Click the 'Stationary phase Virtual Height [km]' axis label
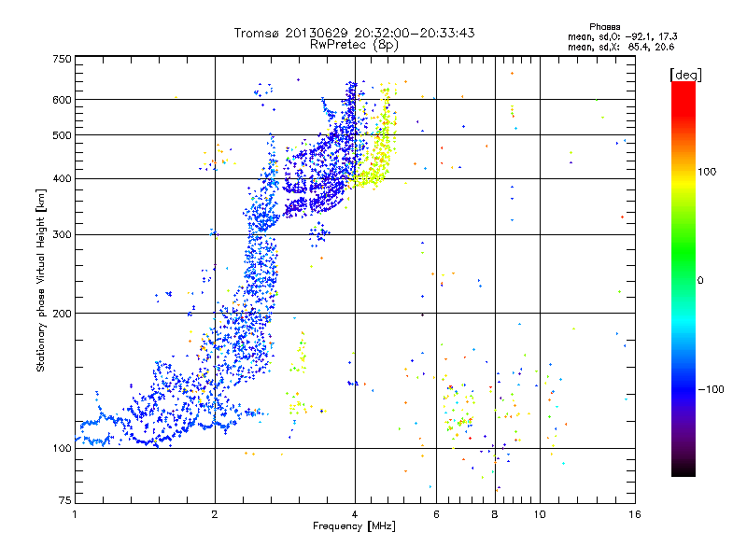The width and height of the screenshot is (747, 560). pos(40,280)
